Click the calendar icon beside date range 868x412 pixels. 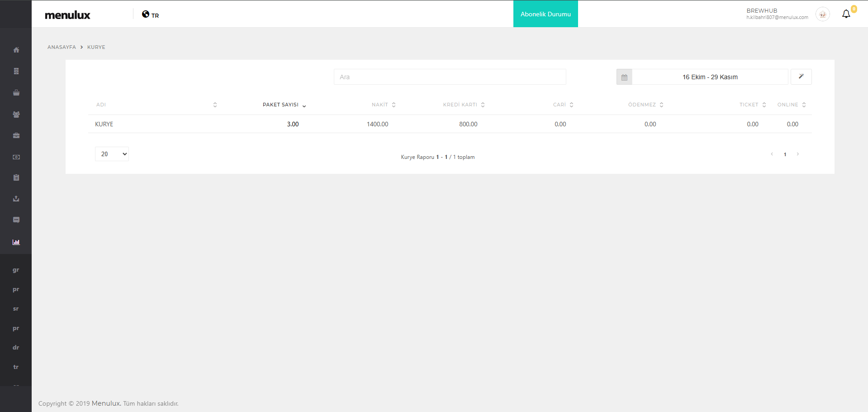624,77
